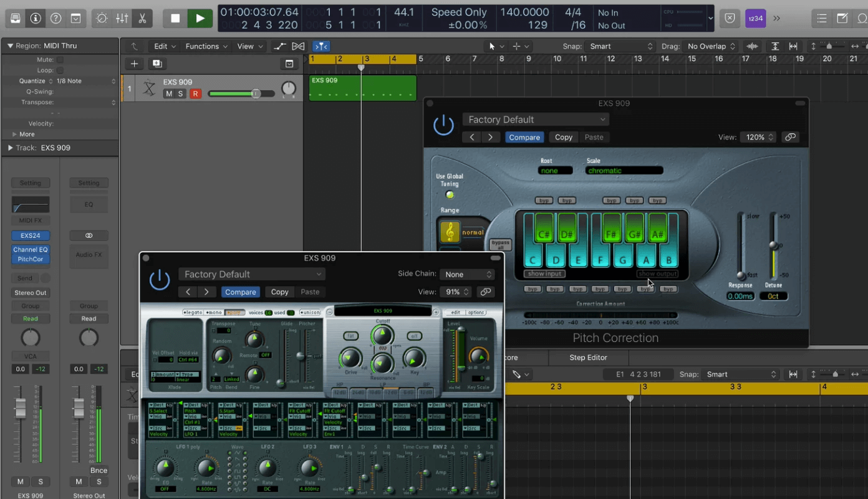
Task: Toggle the toolbar display icon
Action: pos(76,19)
